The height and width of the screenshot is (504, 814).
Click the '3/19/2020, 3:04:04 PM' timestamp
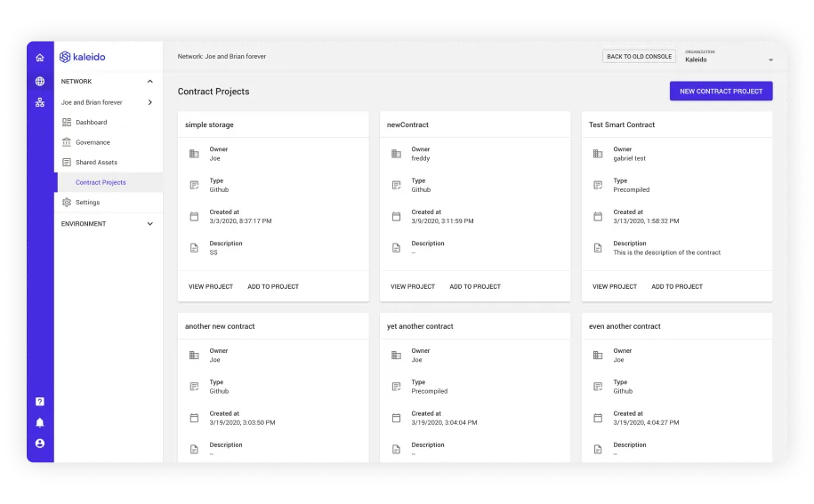(x=444, y=423)
